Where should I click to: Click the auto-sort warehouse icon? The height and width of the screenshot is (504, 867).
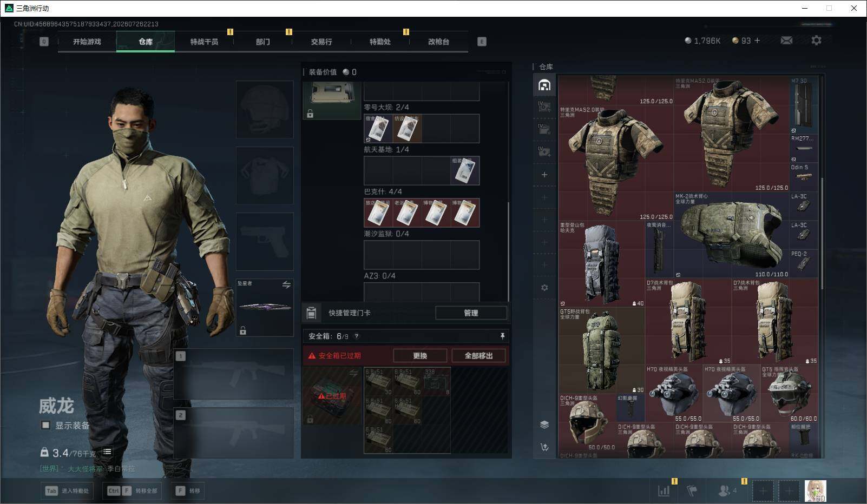544,447
